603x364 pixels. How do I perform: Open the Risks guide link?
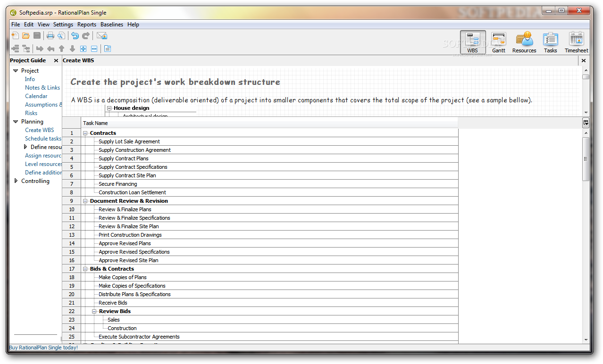click(31, 113)
